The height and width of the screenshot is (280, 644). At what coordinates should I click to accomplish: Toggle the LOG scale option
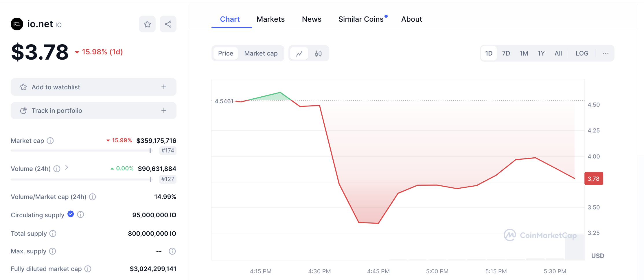tap(582, 54)
